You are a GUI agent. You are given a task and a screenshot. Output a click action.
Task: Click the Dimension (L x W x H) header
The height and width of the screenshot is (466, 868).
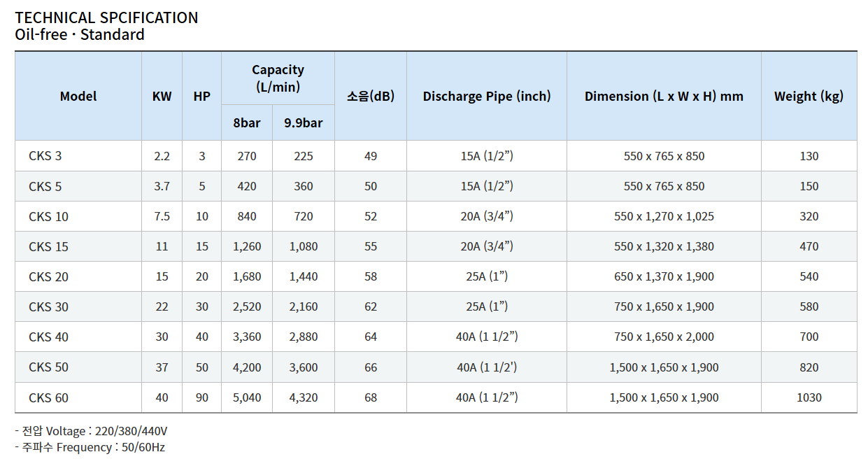[x=664, y=97]
